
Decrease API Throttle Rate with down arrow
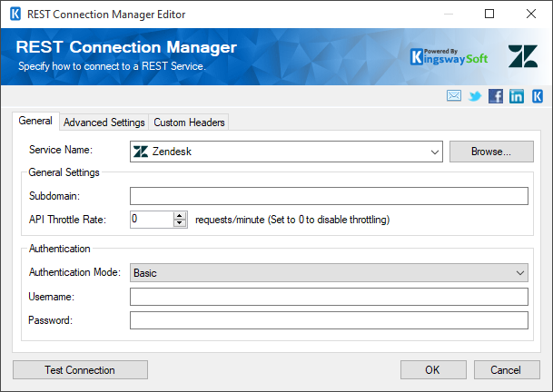pyautogui.click(x=180, y=223)
